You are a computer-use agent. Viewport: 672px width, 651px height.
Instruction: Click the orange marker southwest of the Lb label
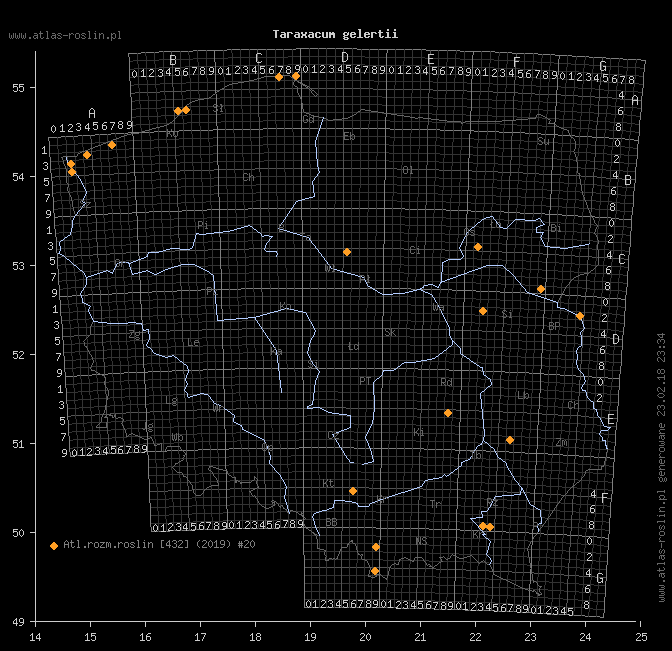tap(510, 440)
